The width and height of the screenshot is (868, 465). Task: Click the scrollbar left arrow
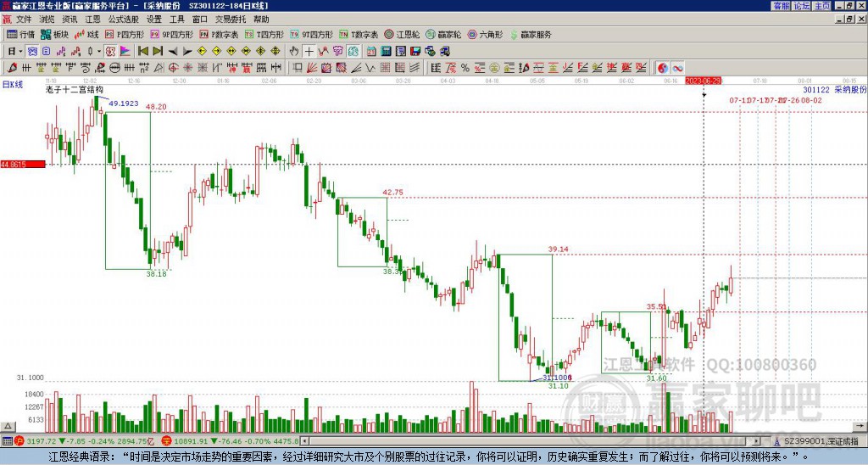(304, 441)
